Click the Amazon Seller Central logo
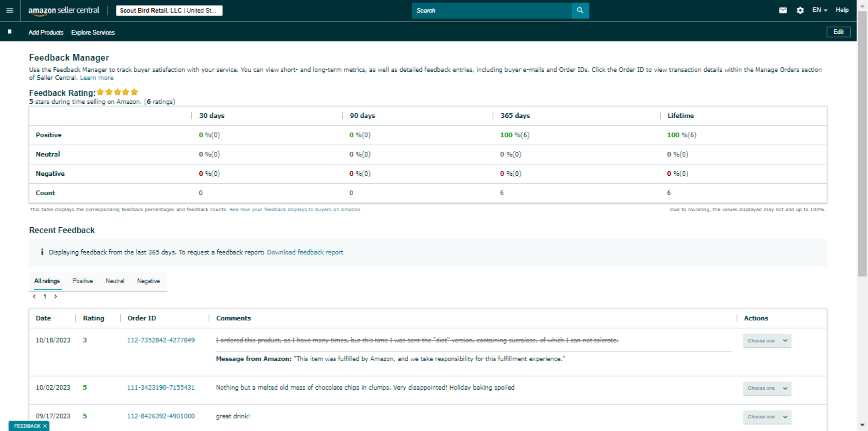This screenshot has width=868, height=431. (63, 11)
